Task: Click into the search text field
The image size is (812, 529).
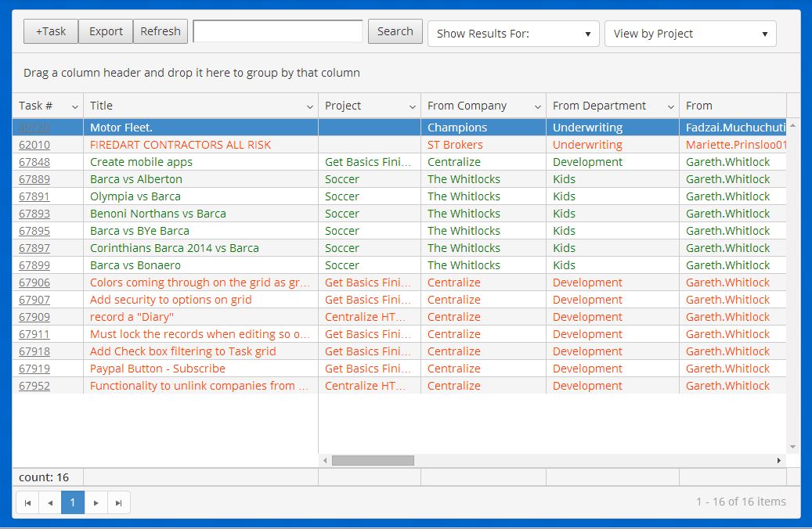Action: tap(277, 31)
